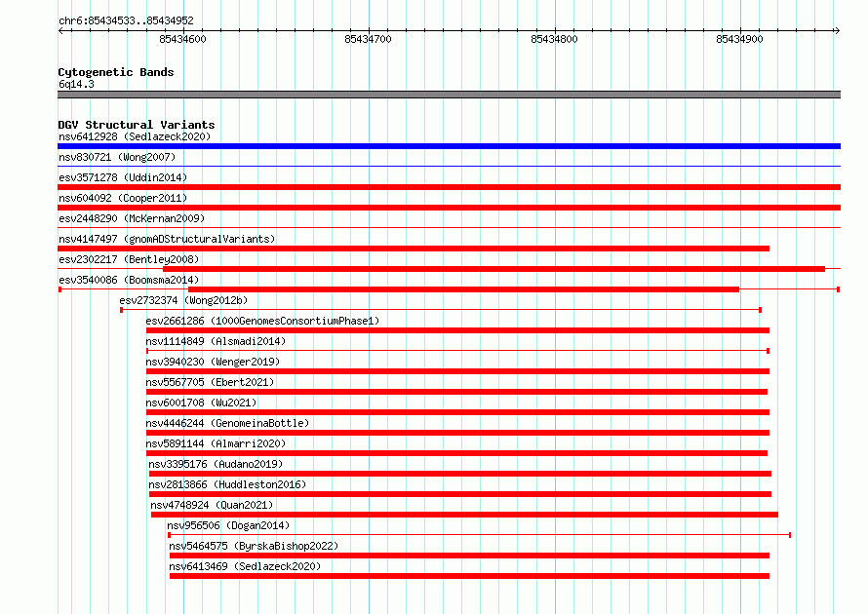Image resolution: width=868 pixels, height=614 pixels.
Task: Click the nsv6413469 (Sedlazeck2020) label
Action: (245, 566)
